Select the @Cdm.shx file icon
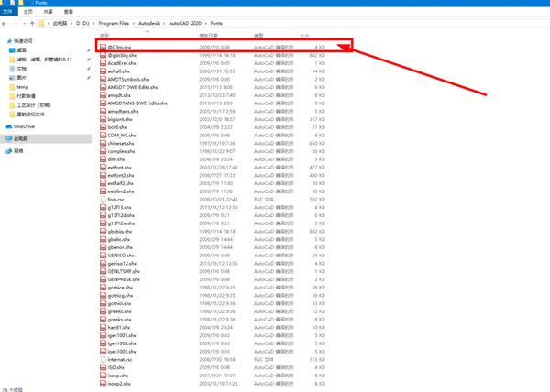Screen dimensions: 550x392 click(x=103, y=47)
